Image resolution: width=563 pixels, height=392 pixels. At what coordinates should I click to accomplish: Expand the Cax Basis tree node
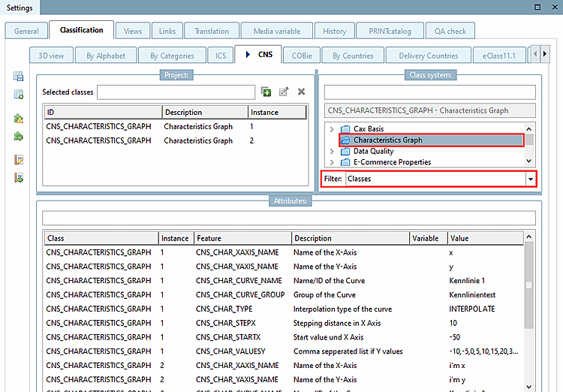[332, 129]
